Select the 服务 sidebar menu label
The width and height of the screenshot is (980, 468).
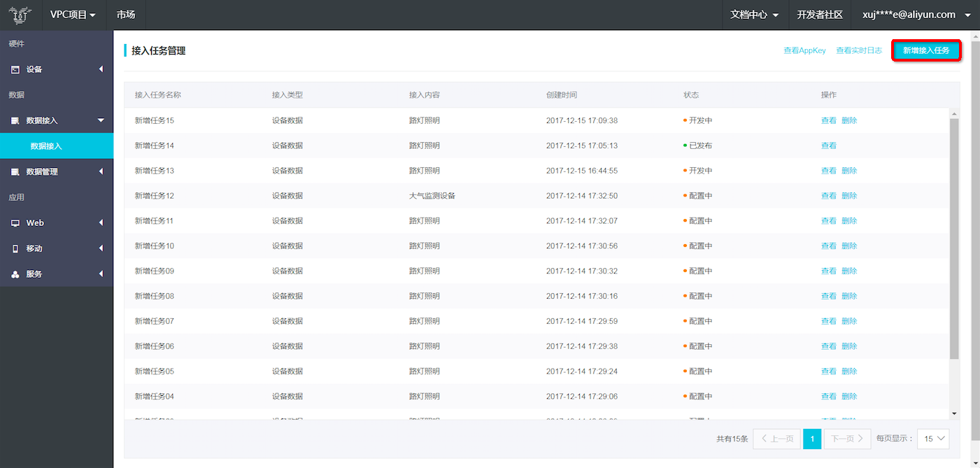click(x=34, y=274)
